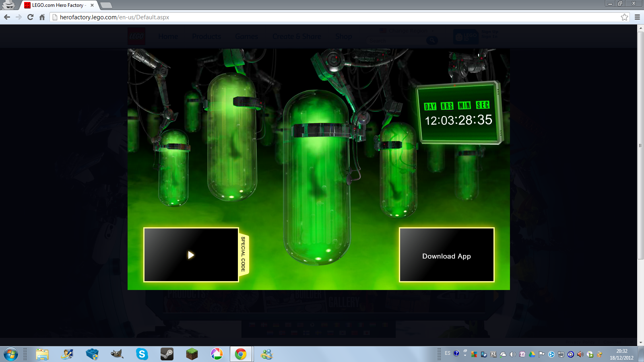The image size is (644, 362).
Task: Click the browser forward arrow
Action: click(19, 17)
